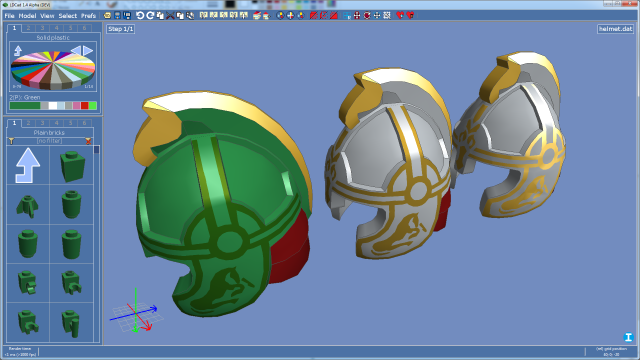
Task: Click the blue info icon in the viewport corner
Action: click(628, 337)
